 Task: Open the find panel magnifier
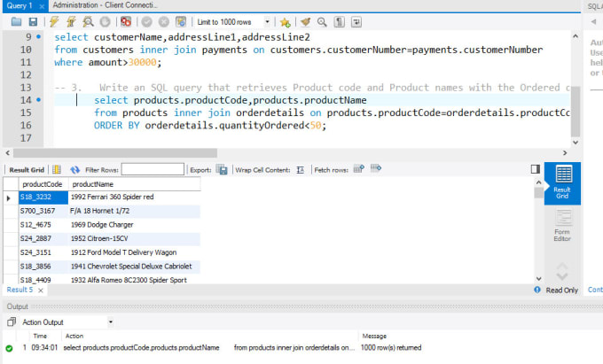(322, 22)
